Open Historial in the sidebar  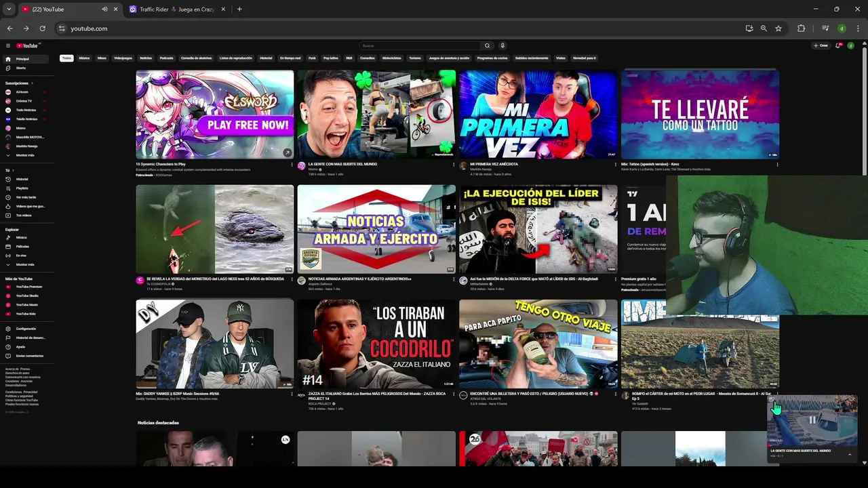pos(26,179)
